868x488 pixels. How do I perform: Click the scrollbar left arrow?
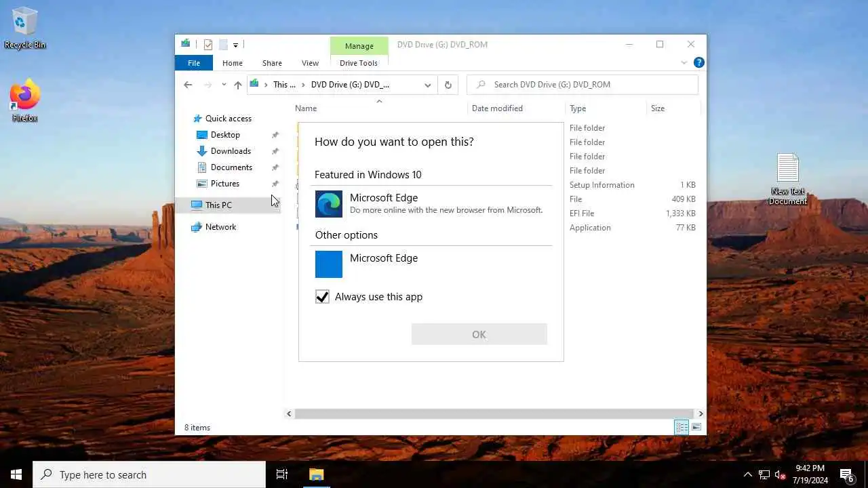290,413
